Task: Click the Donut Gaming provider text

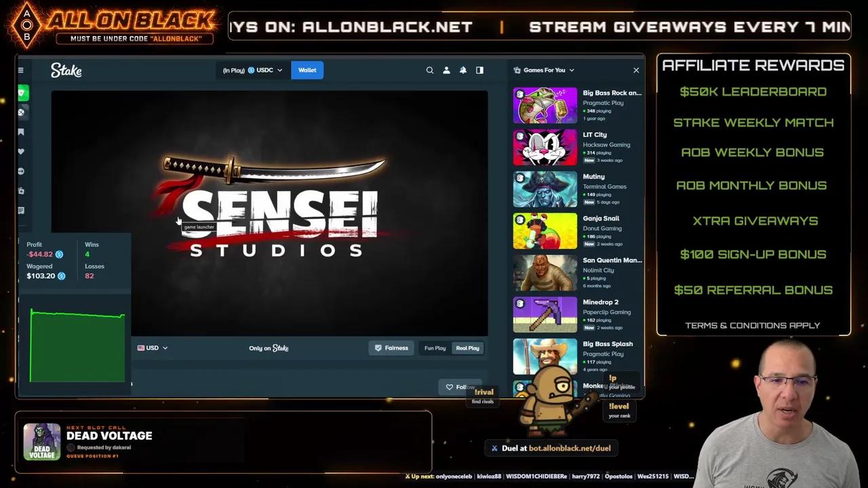Action: [x=602, y=228]
